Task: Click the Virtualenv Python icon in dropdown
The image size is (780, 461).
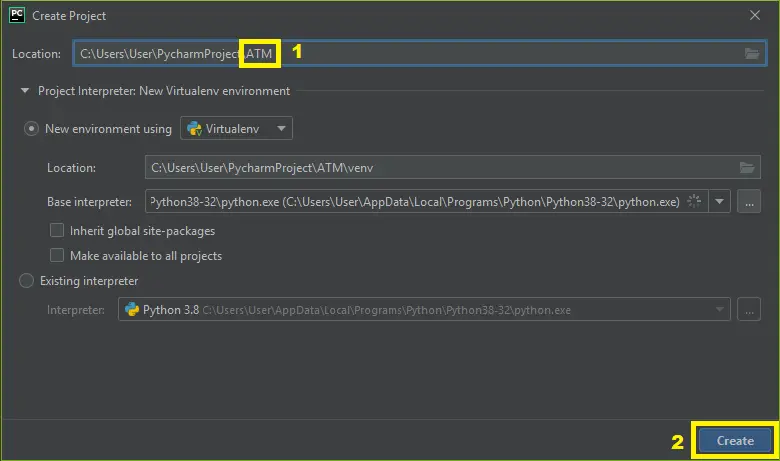Action: pyautogui.click(x=194, y=129)
